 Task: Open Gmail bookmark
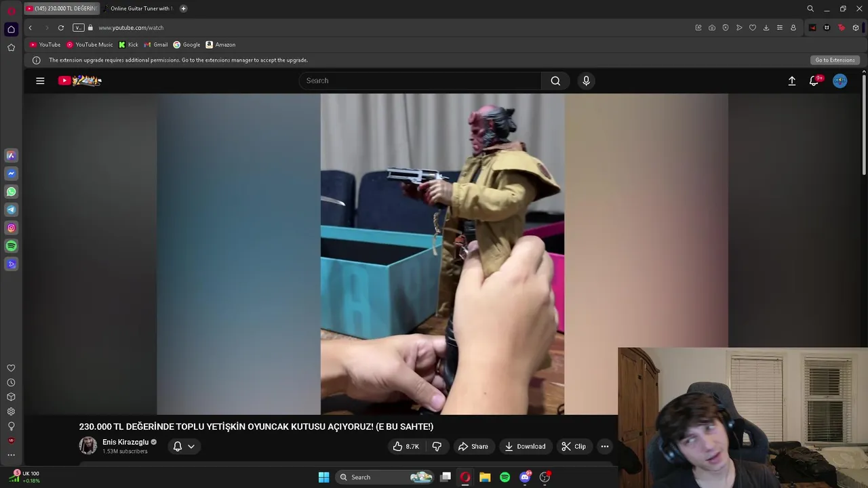[x=156, y=45]
